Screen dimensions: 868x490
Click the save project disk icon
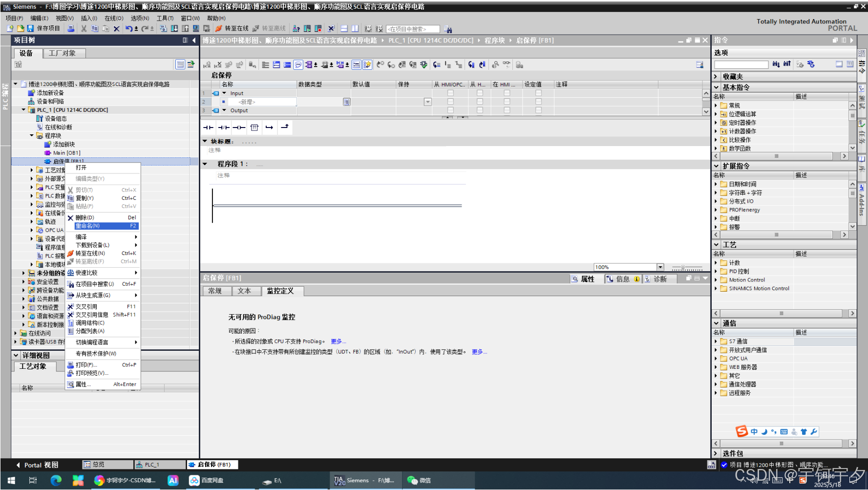click(x=30, y=29)
